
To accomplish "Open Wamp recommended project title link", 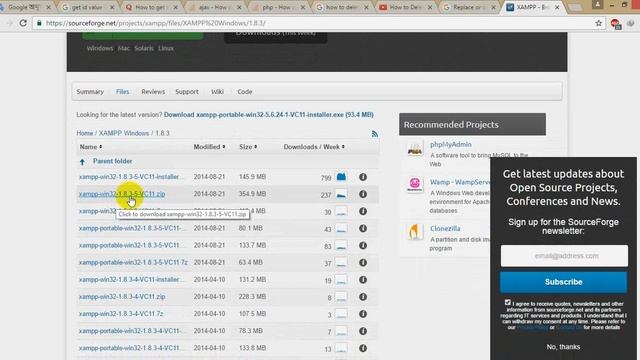I will point(460,182).
